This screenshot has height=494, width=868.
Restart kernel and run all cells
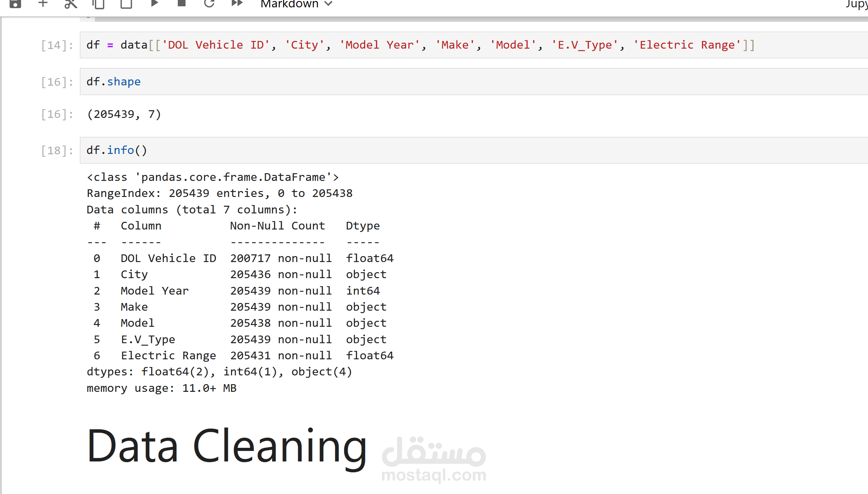click(x=237, y=3)
